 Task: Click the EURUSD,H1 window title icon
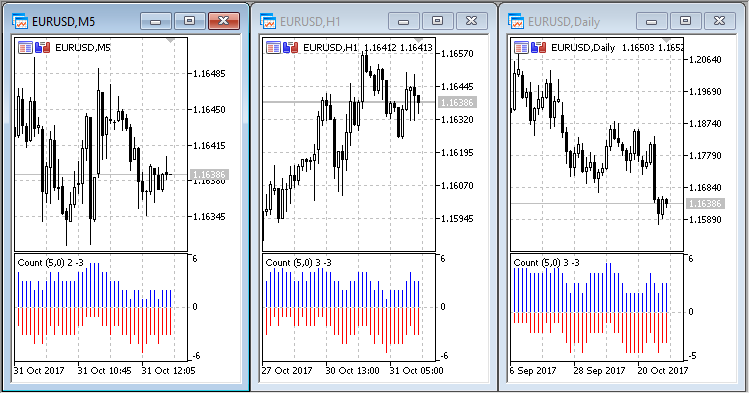(268, 22)
